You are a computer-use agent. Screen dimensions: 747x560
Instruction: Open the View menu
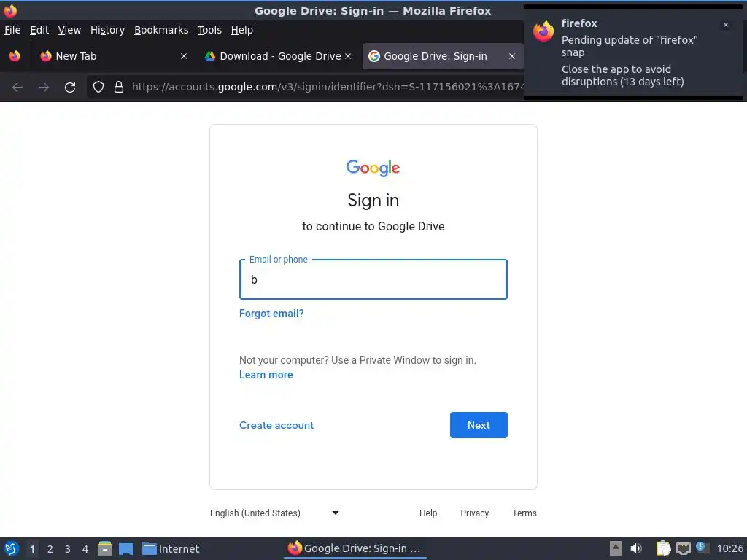(x=69, y=30)
